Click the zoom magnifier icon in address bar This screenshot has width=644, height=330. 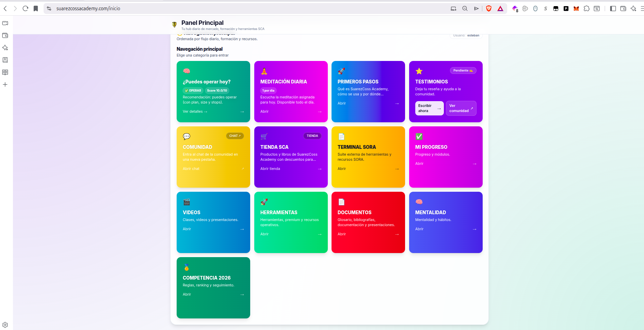465,9
